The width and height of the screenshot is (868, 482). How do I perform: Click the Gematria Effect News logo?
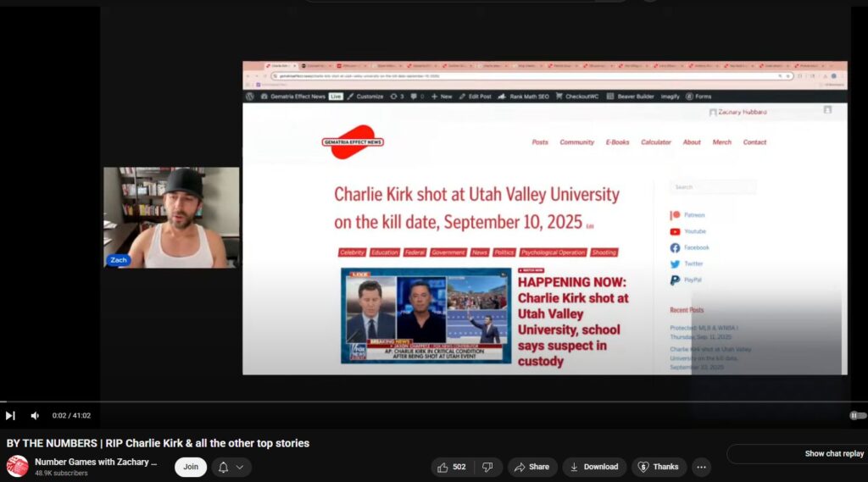pyautogui.click(x=353, y=142)
